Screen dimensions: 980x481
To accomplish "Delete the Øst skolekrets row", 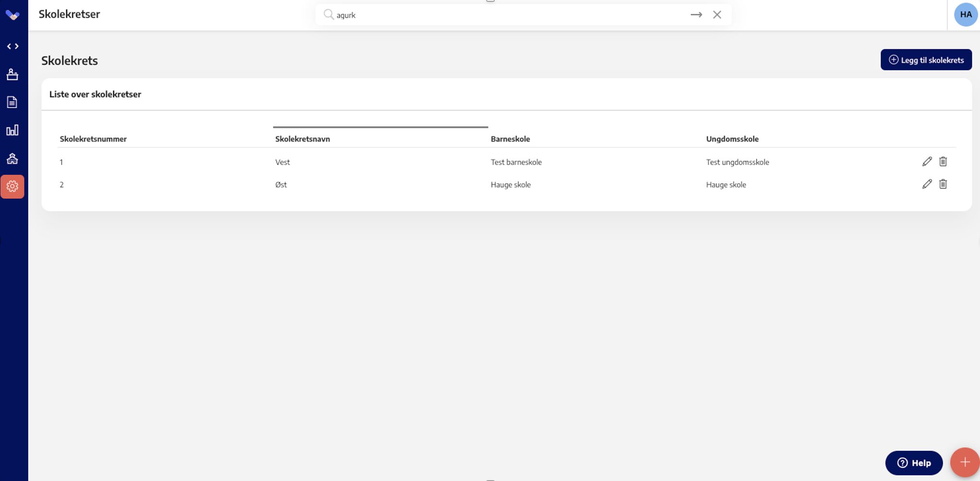I will tap(943, 184).
